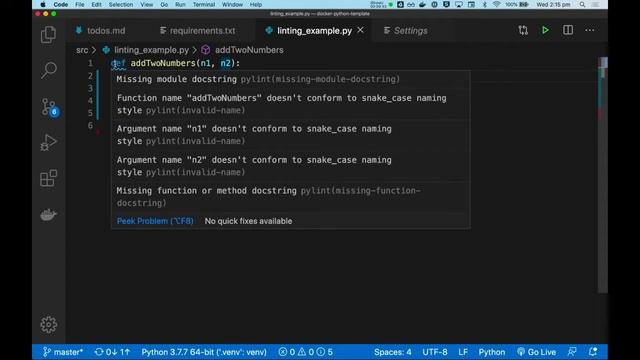Open the Go menu

pos(164,4)
